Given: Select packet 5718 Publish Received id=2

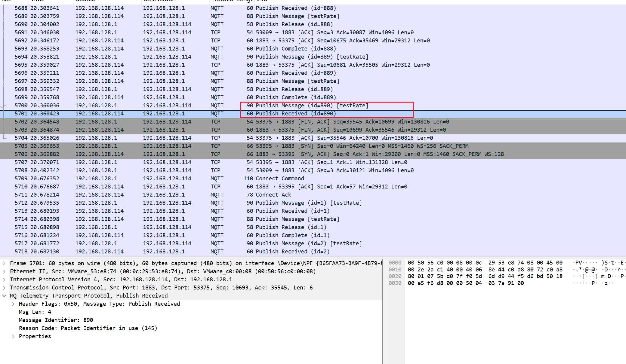Looking at the screenshot, I should [313, 252].
